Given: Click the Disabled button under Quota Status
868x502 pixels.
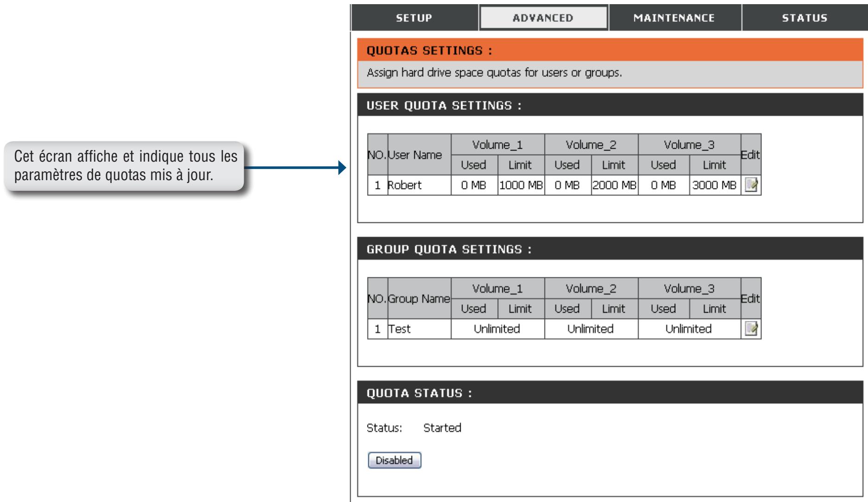Looking at the screenshot, I should click(x=394, y=460).
